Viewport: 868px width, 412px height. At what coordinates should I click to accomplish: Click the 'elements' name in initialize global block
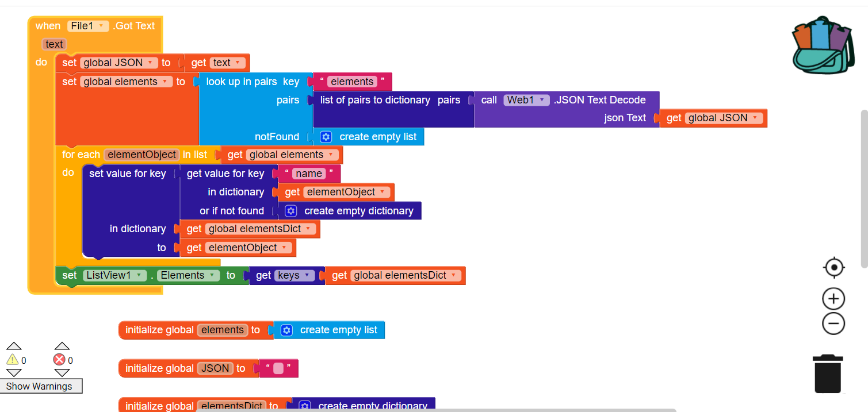223,330
